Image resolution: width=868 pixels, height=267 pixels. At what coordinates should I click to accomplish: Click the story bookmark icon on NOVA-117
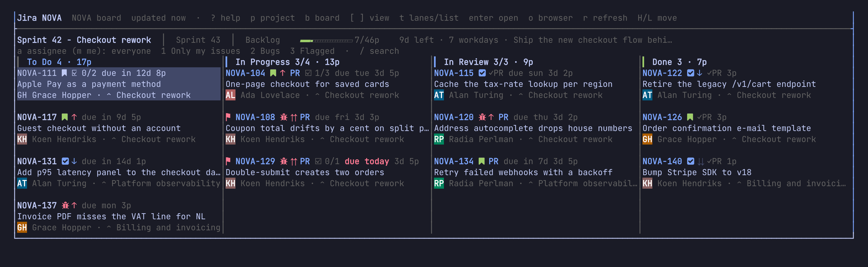click(65, 117)
